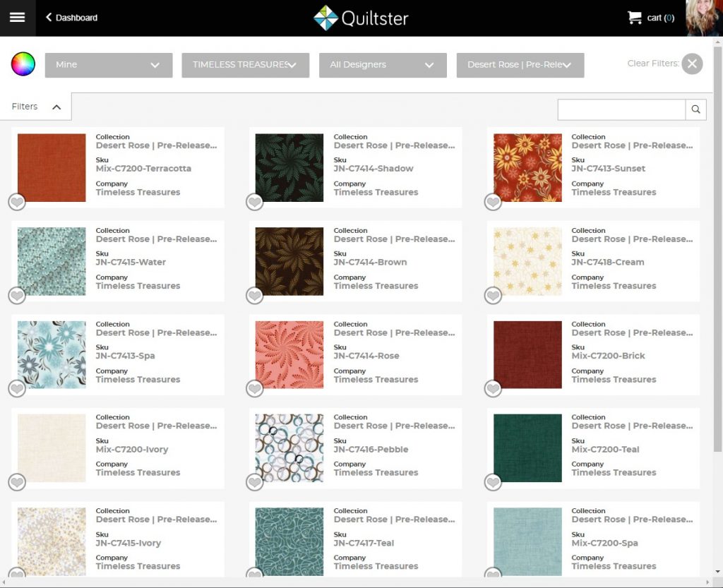Favorite the JN-C7414-Brown fabric

(254, 295)
